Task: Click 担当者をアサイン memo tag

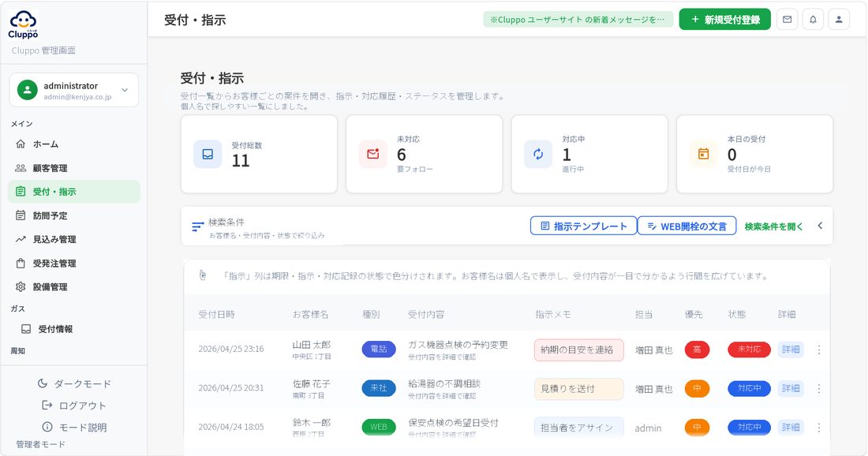Action: pos(578,428)
